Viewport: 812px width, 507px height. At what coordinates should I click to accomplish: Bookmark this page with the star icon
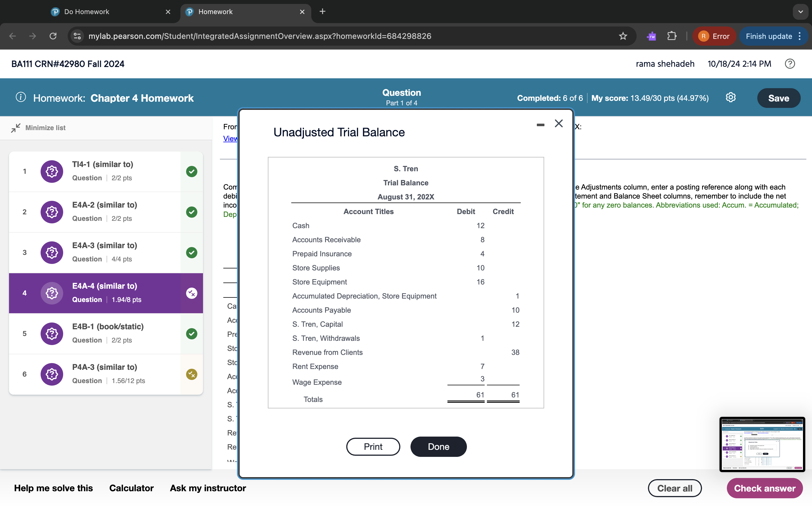(x=623, y=36)
